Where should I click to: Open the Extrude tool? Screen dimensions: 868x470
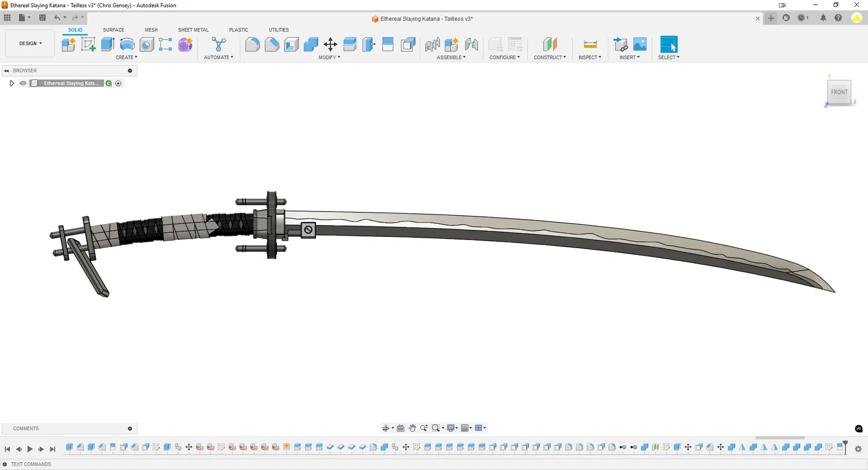tap(108, 45)
